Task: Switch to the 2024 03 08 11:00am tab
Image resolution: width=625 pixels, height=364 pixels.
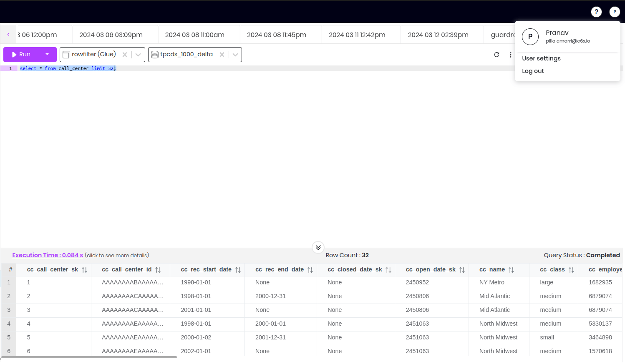Action: [x=195, y=35]
